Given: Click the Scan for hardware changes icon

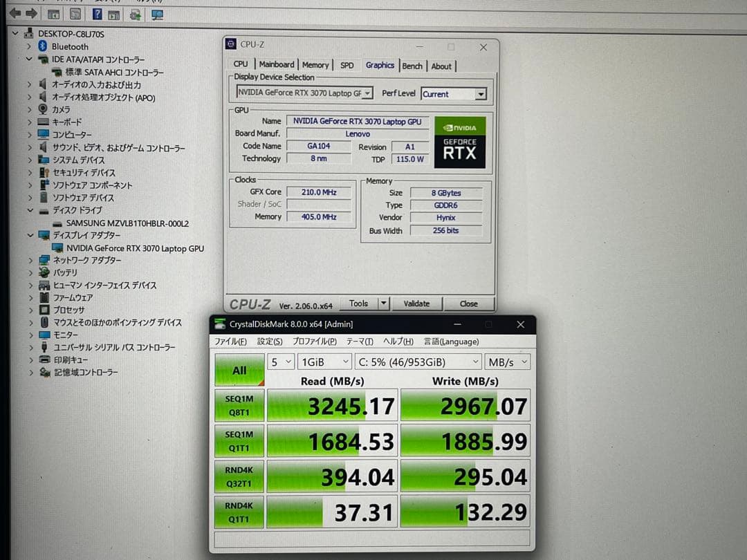Looking at the screenshot, I should pos(157,14).
